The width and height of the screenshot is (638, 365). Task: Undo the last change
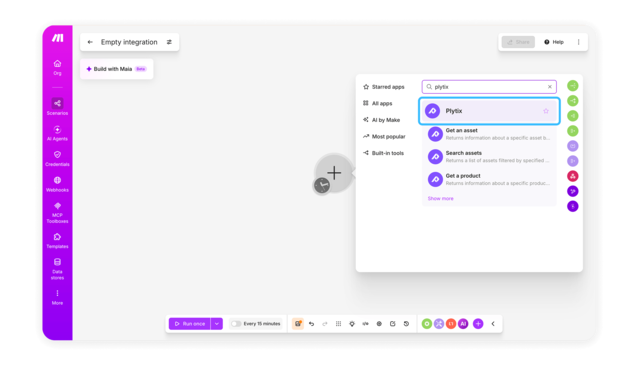311,324
